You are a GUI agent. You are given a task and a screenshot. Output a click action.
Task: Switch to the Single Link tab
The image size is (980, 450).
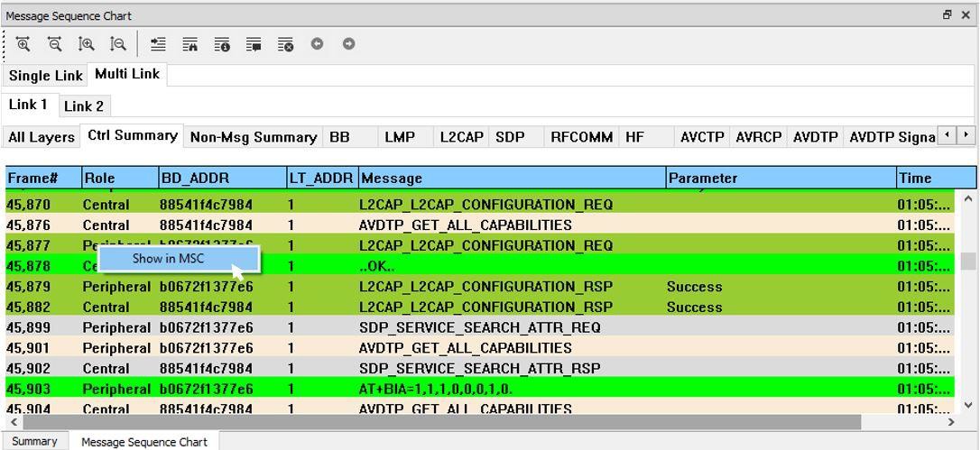point(46,76)
